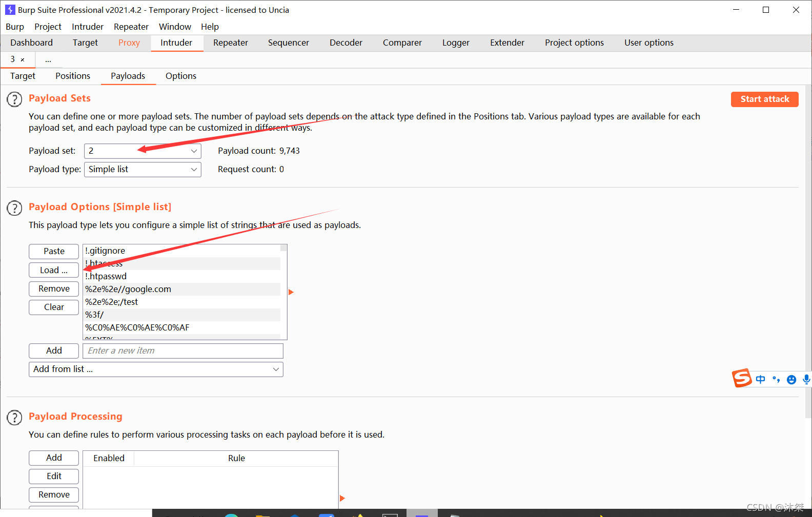The width and height of the screenshot is (812, 517).
Task: Select the %C0%AE%C0%AE%C0%AF payload entry
Action: (181, 328)
